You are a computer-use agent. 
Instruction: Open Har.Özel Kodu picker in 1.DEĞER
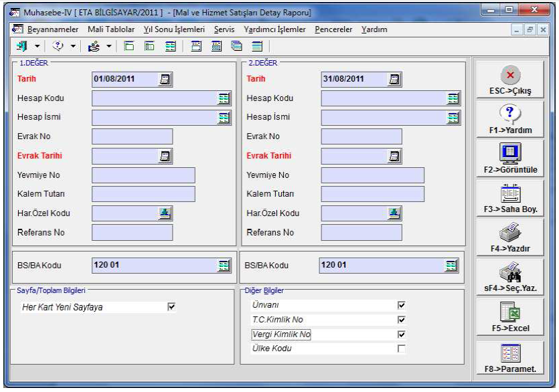pyautogui.click(x=163, y=213)
